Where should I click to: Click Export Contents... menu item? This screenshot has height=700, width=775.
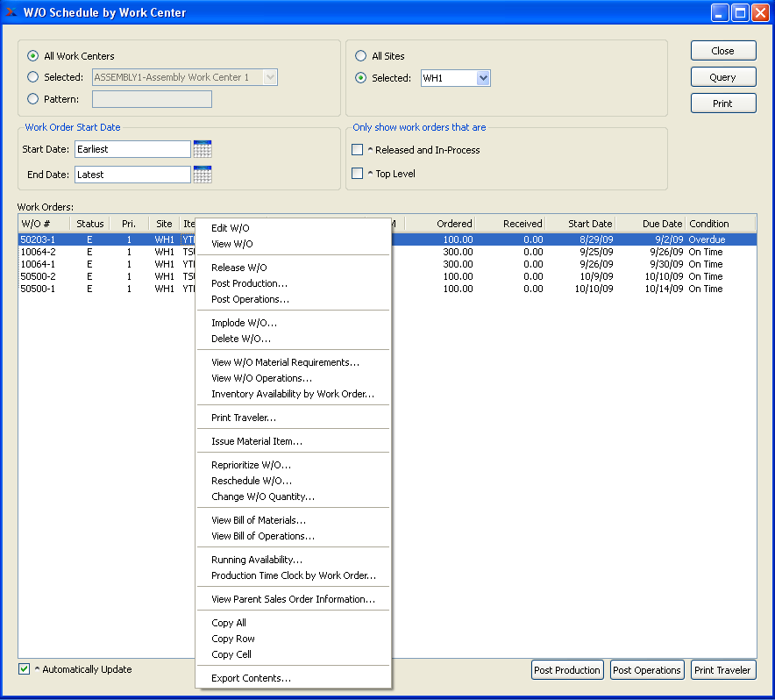(251, 678)
